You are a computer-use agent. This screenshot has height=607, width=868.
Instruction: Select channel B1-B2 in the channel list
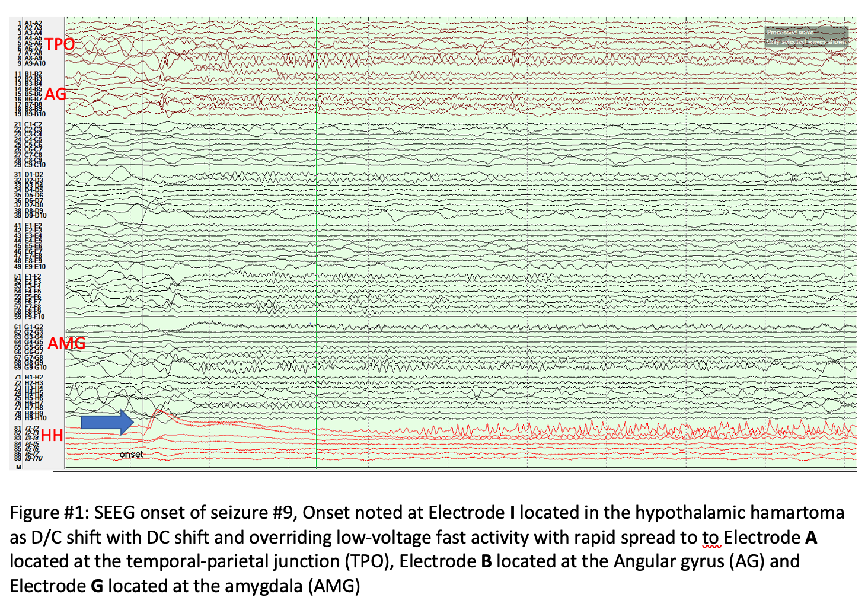pyautogui.click(x=33, y=74)
